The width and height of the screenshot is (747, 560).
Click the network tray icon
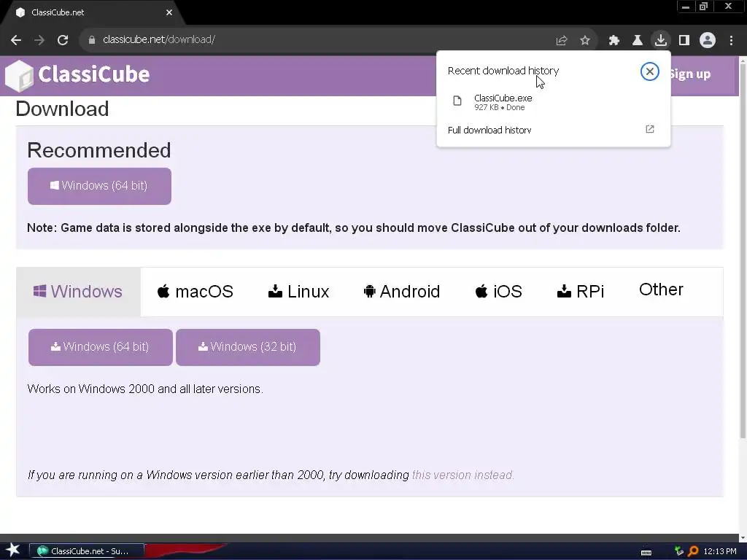pos(679,551)
